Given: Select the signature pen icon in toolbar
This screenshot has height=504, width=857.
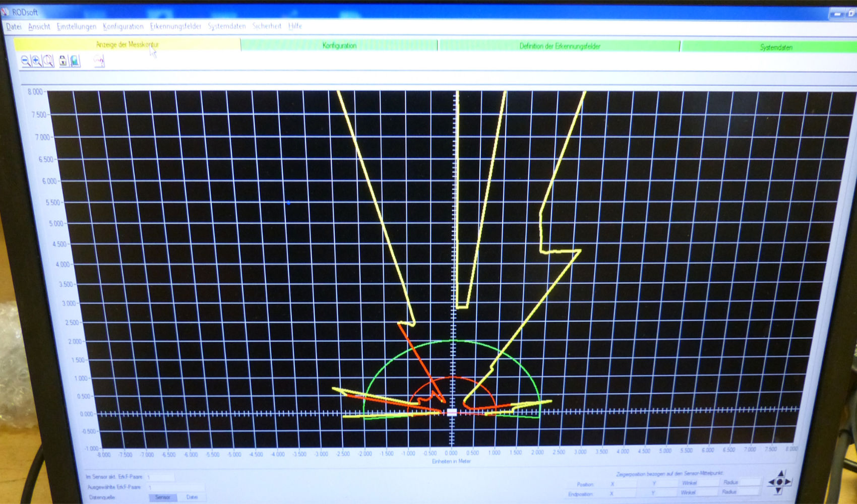Looking at the screenshot, I should [98, 60].
